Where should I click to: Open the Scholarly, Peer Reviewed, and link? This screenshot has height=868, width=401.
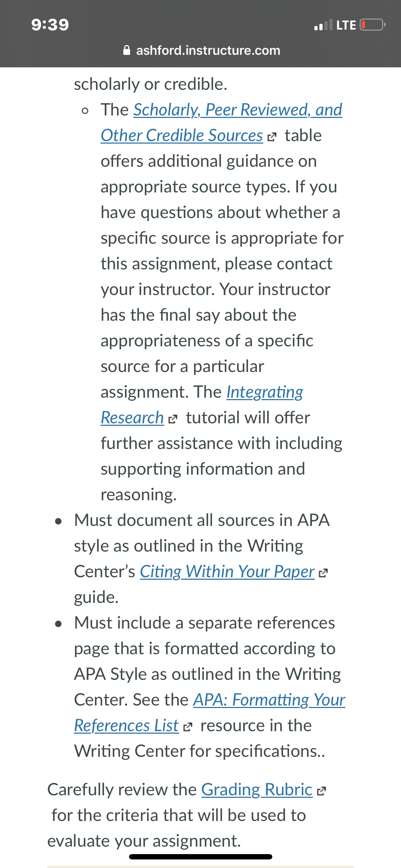click(x=238, y=110)
